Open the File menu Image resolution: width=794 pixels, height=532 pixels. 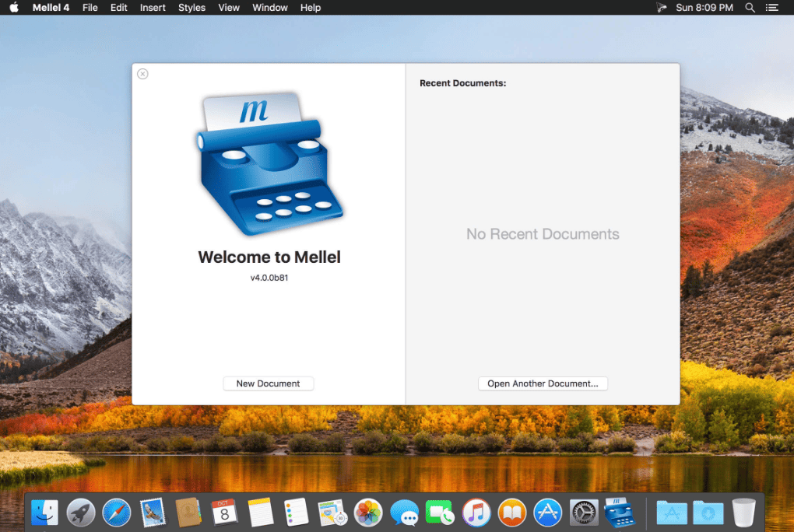point(90,8)
